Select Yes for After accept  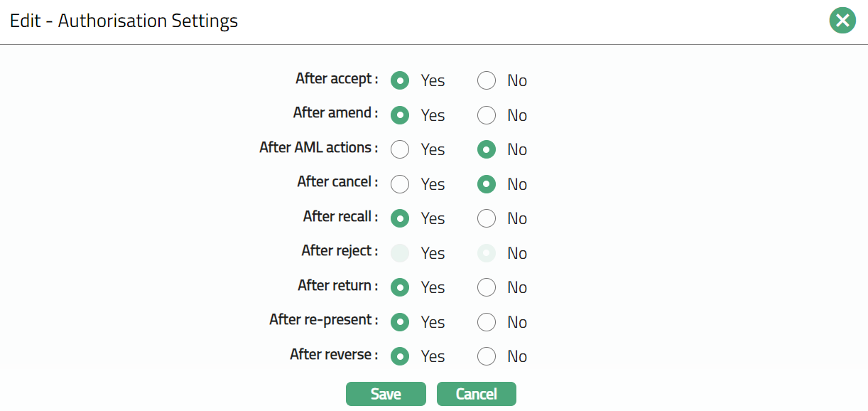[401, 80]
